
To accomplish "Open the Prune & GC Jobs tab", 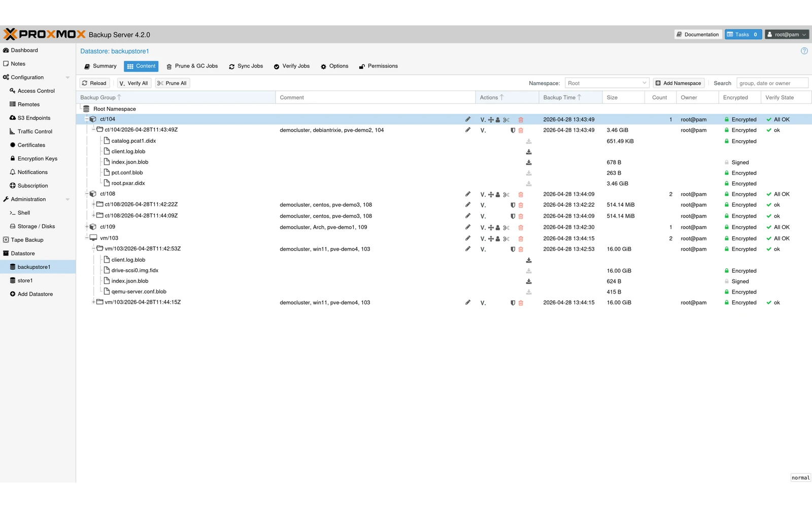I will point(192,66).
